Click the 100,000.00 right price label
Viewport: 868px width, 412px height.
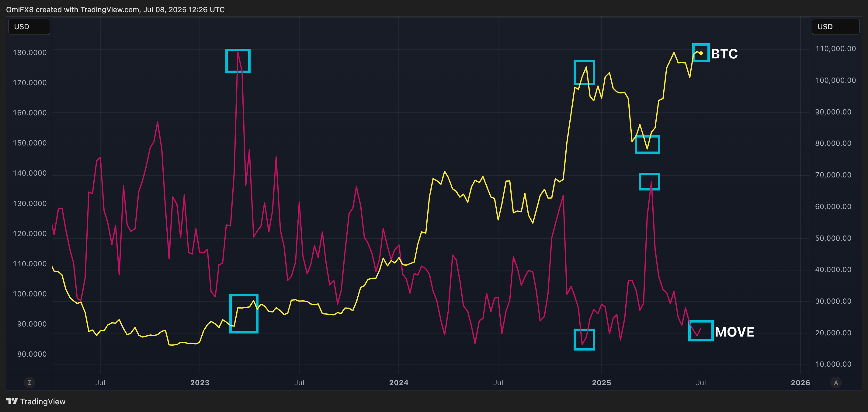coord(835,80)
